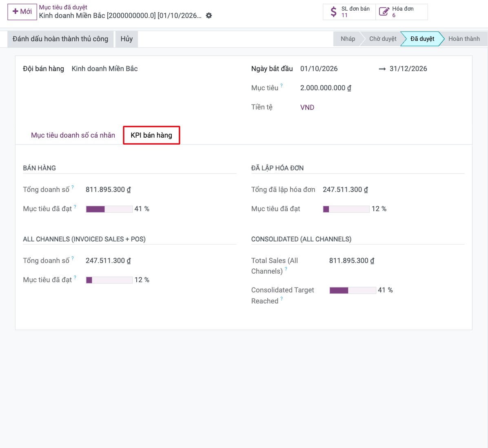The image size is (488, 448).
Task: Click the CONSOLIDATED (ALL CHANNELS) section heading
Action: pyautogui.click(x=301, y=239)
